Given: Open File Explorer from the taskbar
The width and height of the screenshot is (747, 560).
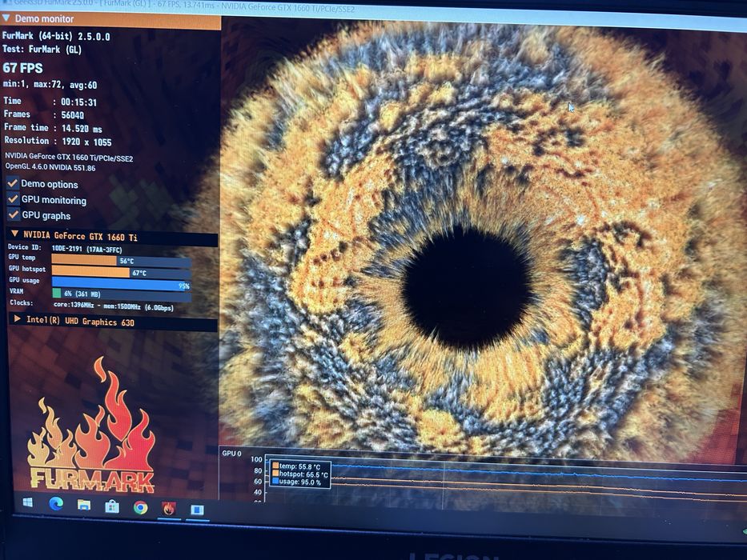Looking at the screenshot, I should (84, 505).
